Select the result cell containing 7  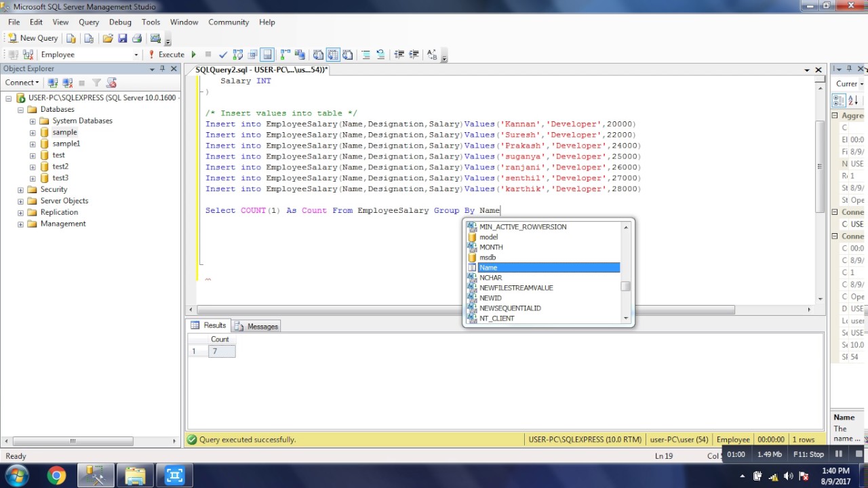click(x=222, y=351)
